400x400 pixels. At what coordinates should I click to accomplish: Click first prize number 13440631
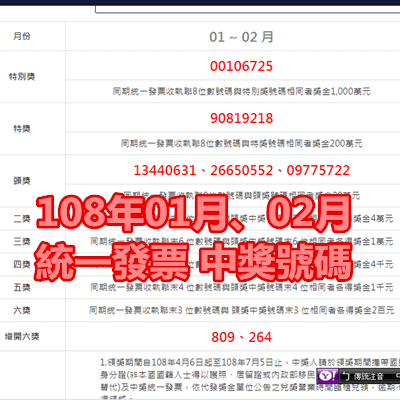pyautogui.click(x=165, y=170)
